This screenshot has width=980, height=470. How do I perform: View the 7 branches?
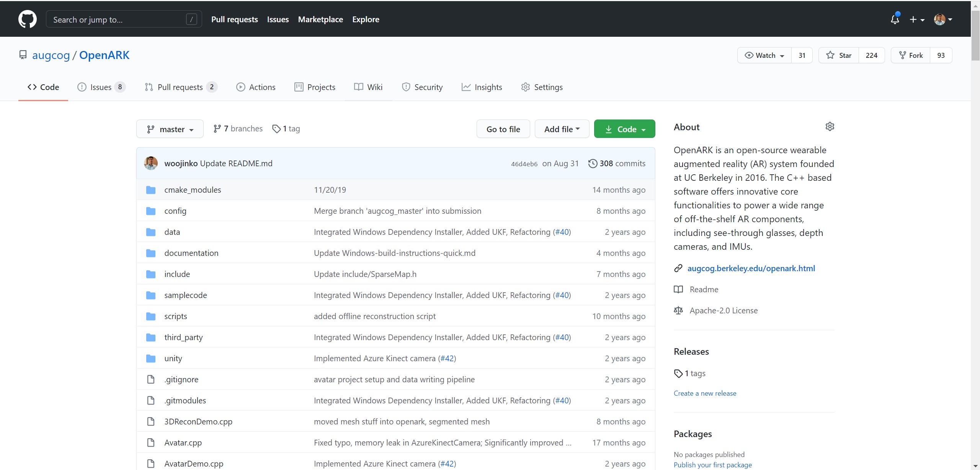pyautogui.click(x=238, y=129)
